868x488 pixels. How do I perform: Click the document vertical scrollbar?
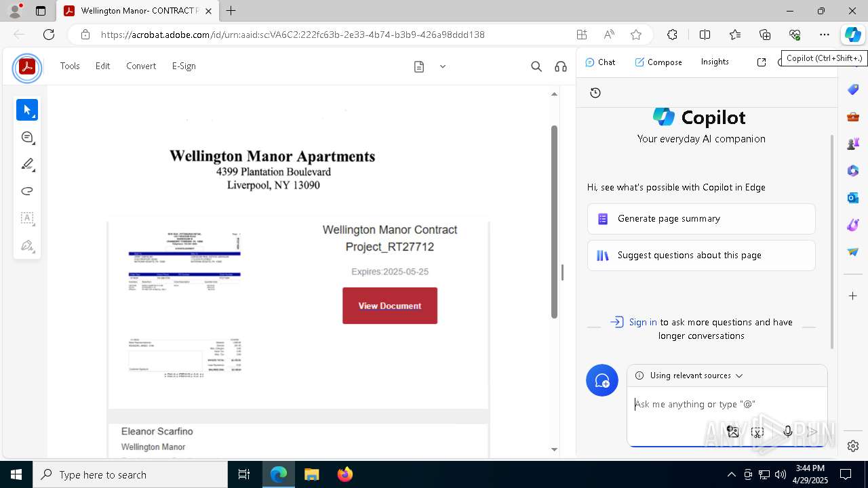(554, 222)
